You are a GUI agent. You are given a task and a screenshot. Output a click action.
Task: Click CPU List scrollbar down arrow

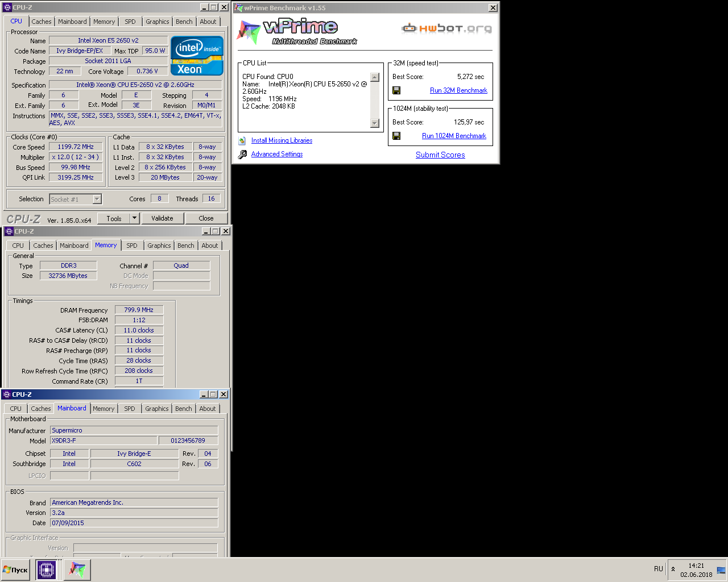tap(374, 123)
